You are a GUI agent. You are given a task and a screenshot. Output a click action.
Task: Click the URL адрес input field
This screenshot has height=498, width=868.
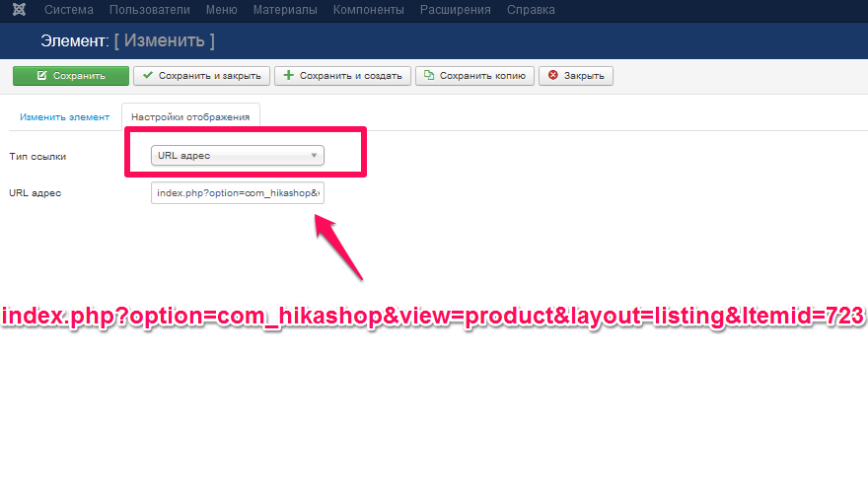pos(238,193)
